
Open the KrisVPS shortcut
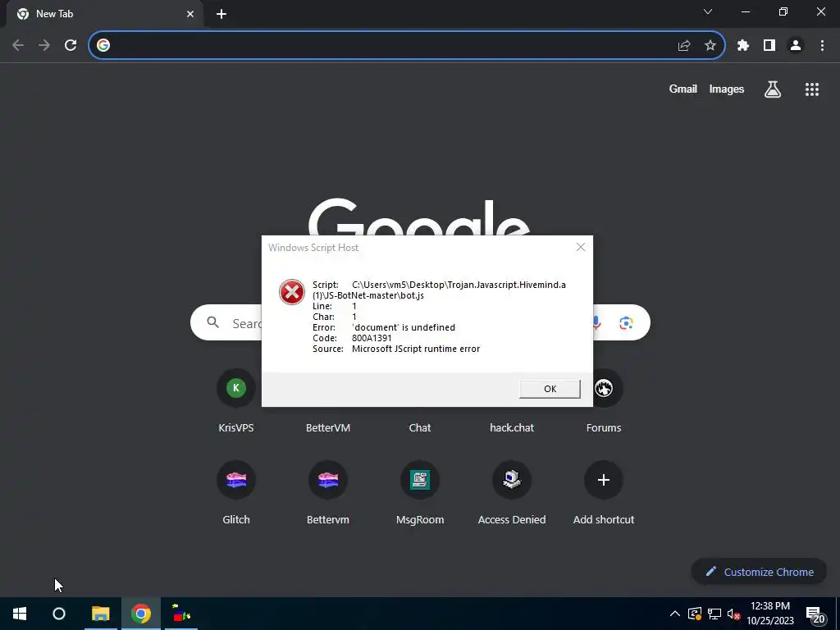(x=235, y=388)
